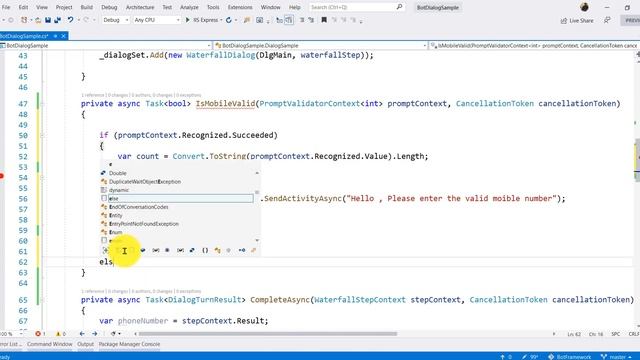Open the Analyze menu
Image resolution: width=640 pixels, height=360 pixels.
pos(189,7)
